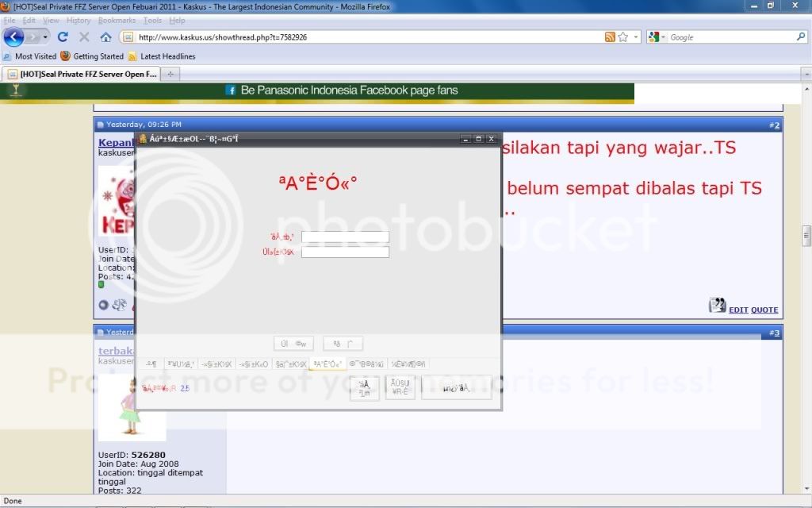Viewport: 812px width, 508px height.
Task: Click the 'Posts: 322' text
Action: (120, 490)
